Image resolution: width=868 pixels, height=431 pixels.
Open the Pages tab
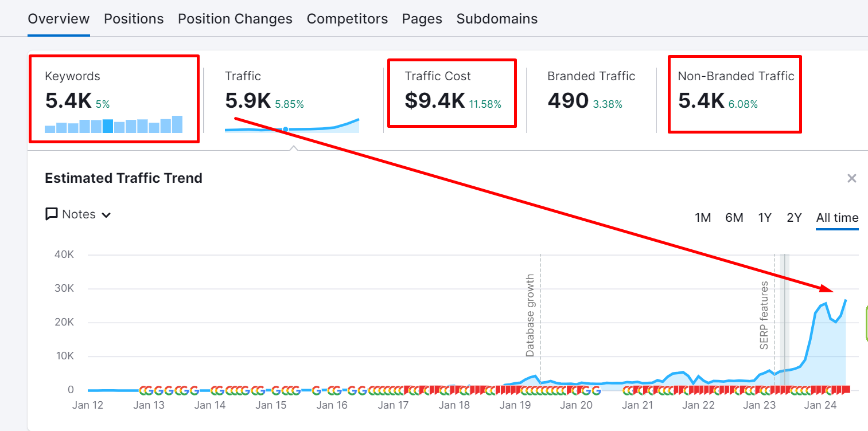pyautogui.click(x=422, y=19)
